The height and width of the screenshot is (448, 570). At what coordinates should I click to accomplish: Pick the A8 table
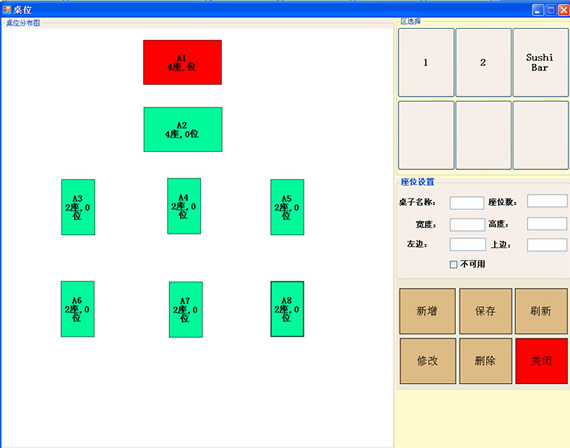pos(287,309)
